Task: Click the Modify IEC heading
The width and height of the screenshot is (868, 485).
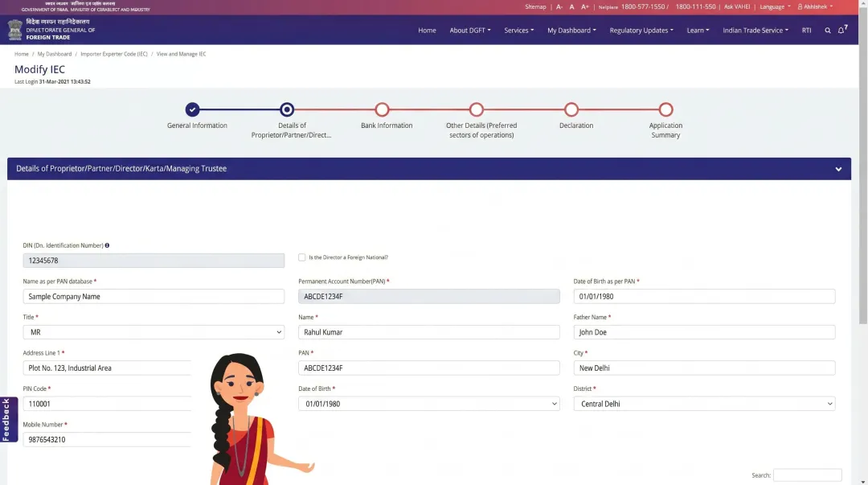Action: (40, 69)
